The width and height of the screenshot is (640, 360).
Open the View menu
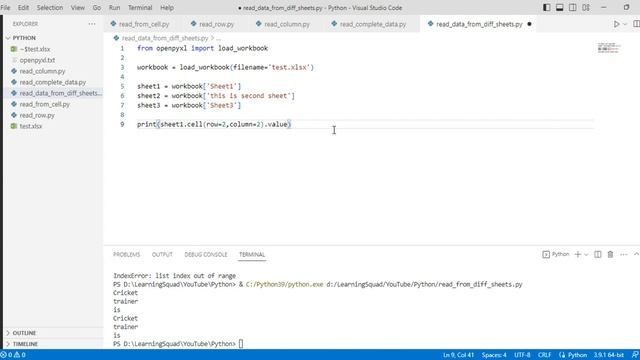[x=78, y=7]
